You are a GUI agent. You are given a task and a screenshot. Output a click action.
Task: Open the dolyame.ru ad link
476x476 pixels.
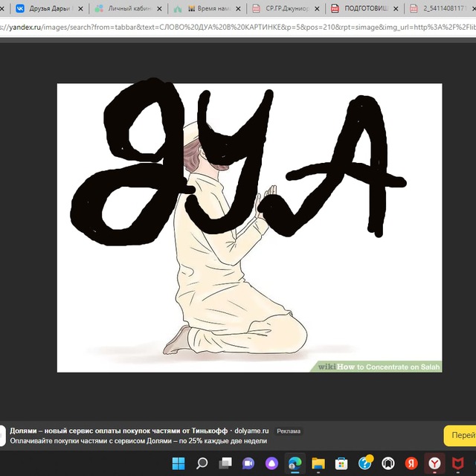click(x=251, y=431)
